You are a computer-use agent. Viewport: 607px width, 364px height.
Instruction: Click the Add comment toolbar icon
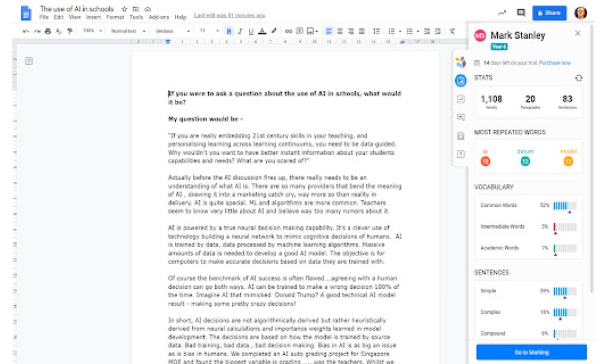(300, 31)
